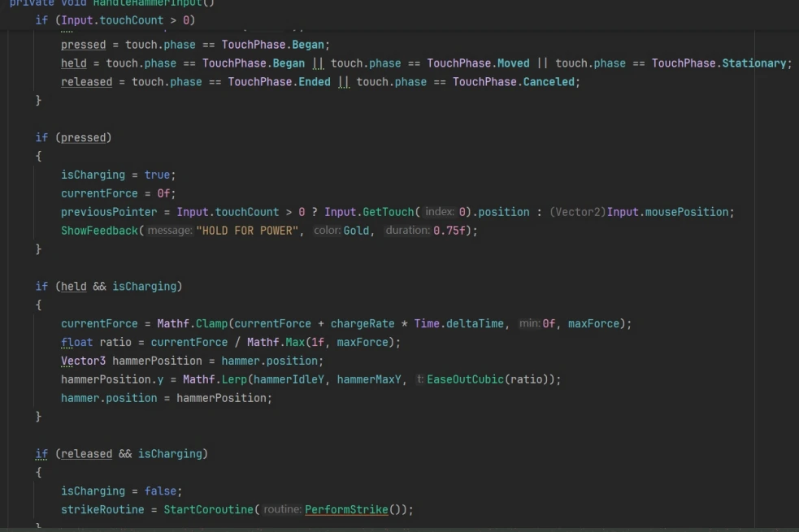Click TouchPhase.Stationary in the held line
This screenshot has height=532, width=799.
(x=719, y=63)
